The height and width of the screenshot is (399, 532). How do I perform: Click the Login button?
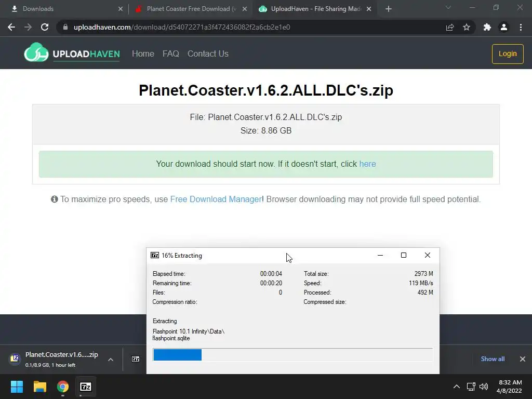click(x=508, y=54)
